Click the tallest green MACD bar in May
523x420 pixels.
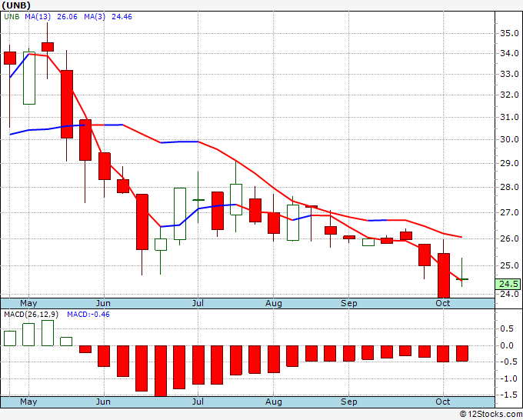[x=48, y=333]
